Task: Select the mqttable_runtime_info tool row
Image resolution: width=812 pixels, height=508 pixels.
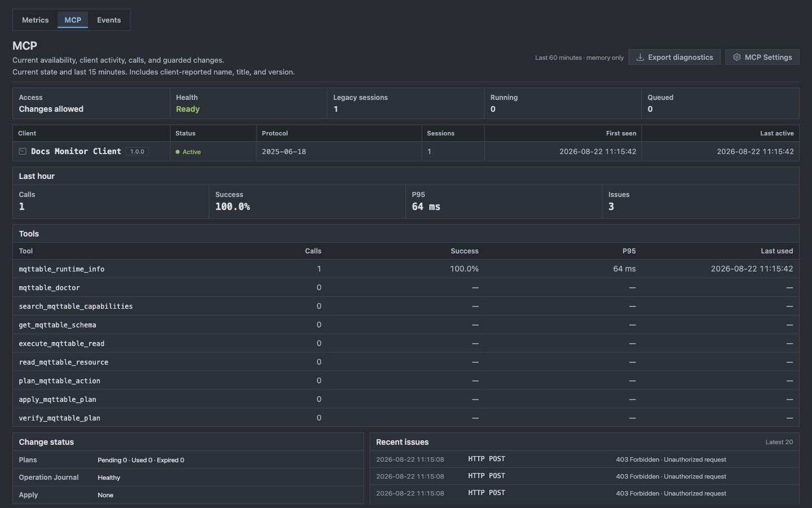Action: (406, 269)
